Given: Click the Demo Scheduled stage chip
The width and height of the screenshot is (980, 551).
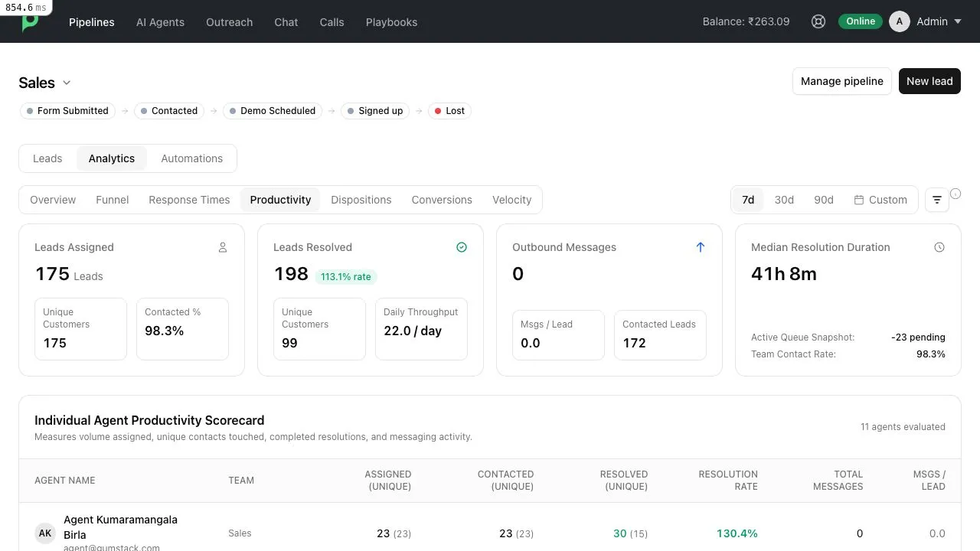Looking at the screenshot, I should click(x=272, y=111).
